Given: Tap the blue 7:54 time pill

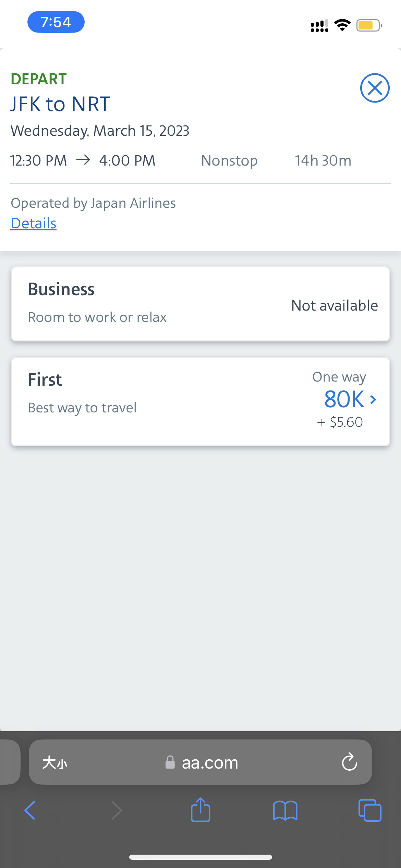Looking at the screenshot, I should (x=56, y=22).
